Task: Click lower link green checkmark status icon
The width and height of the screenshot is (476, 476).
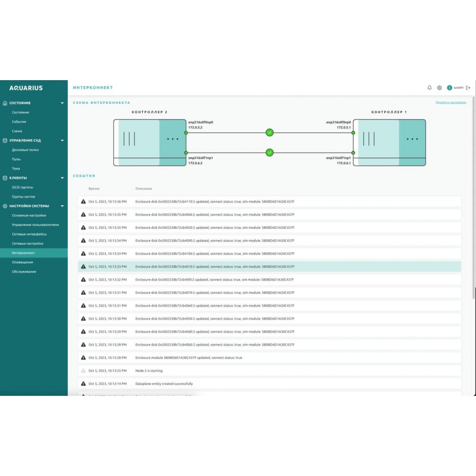Action: click(x=270, y=153)
